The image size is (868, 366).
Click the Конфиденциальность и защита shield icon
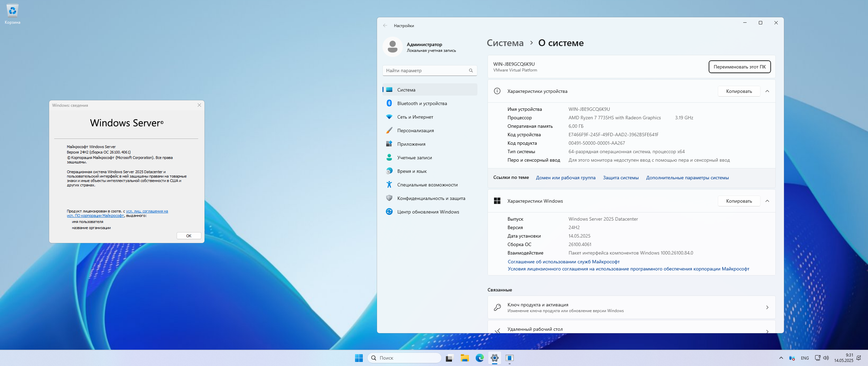[x=389, y=198]
